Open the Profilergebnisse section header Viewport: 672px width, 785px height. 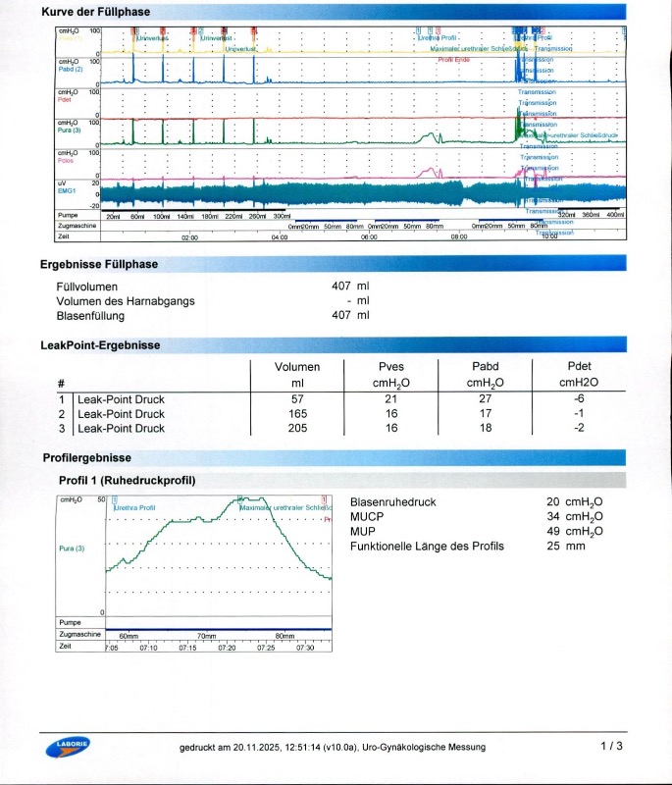(x=86, y=458)
